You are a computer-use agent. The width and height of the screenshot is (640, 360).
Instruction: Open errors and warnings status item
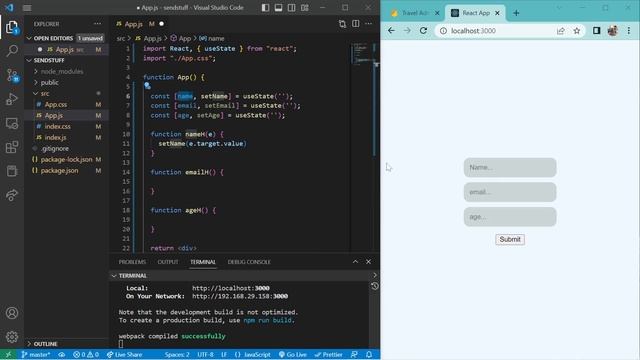tap(86, 355)
